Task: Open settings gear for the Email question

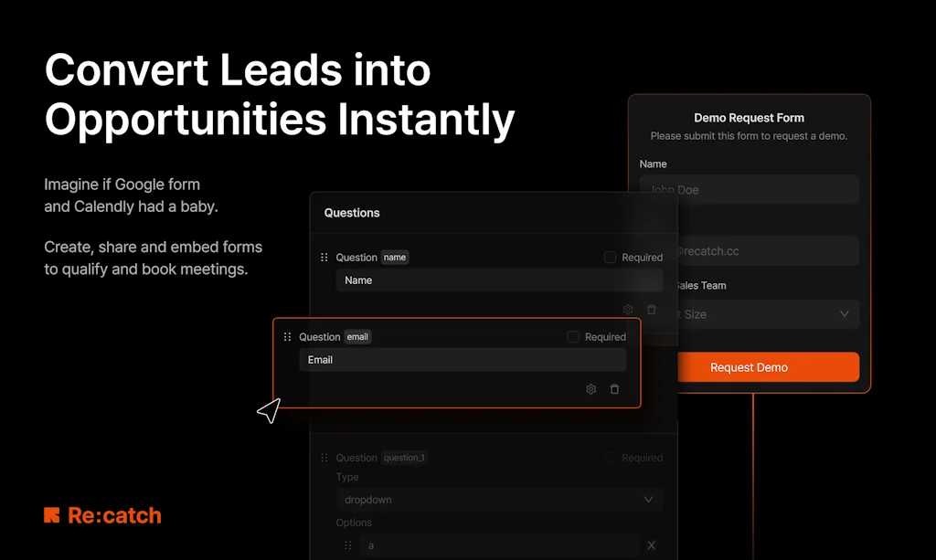Action: click(590, 389)
